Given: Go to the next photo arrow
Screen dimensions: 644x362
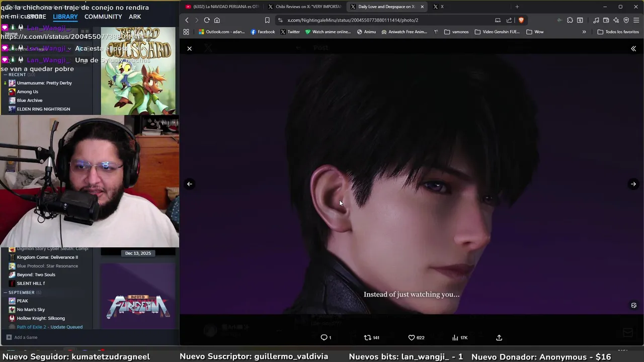Looking at the screenshot, I should click(x=633, y=184).
